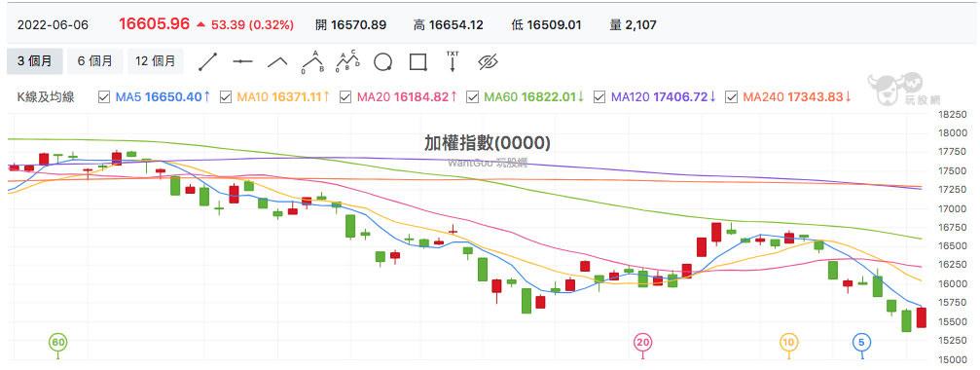
Task: Click the date 2022-06-06
Action: coord(54,25)
